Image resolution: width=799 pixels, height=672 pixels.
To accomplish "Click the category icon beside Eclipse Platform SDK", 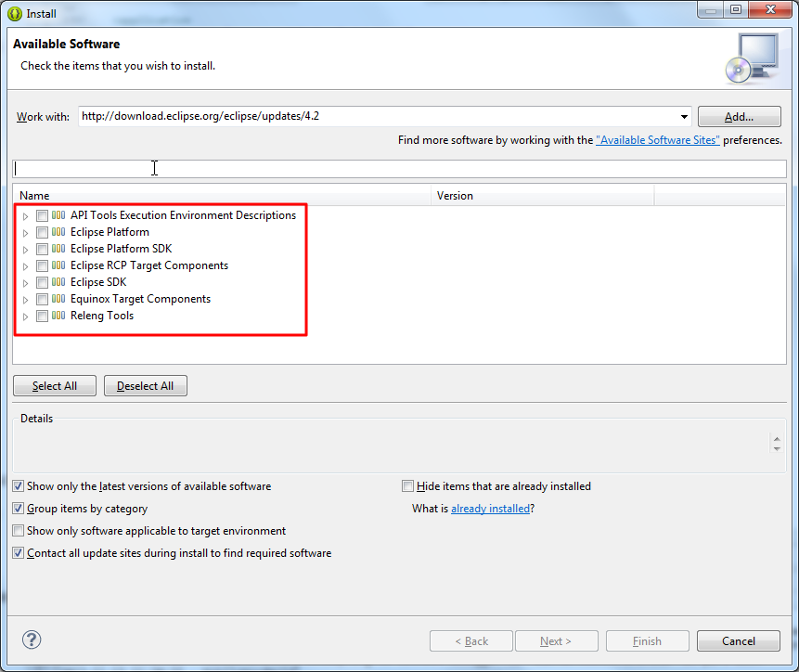I will (58, 249).
